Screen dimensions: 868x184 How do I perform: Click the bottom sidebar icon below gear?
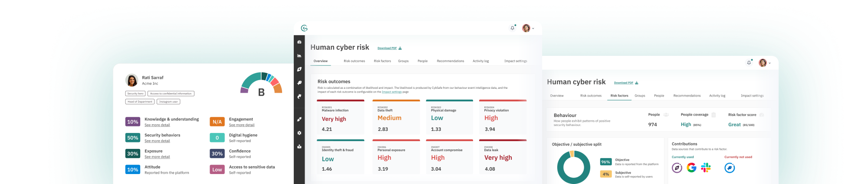(x=299, y=147)
